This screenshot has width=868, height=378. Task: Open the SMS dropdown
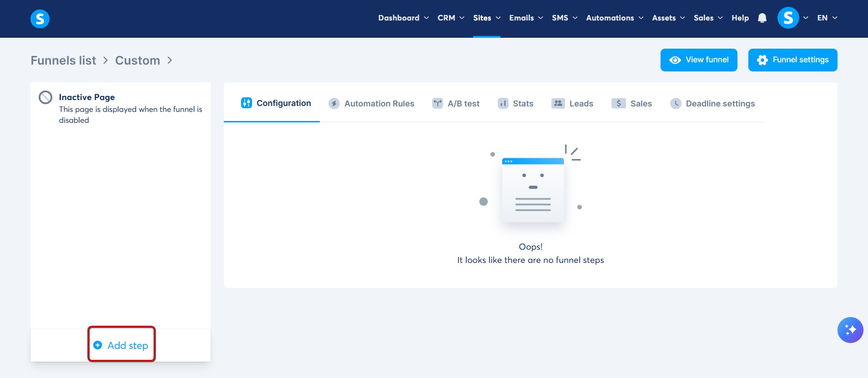(x=565, y=18)
